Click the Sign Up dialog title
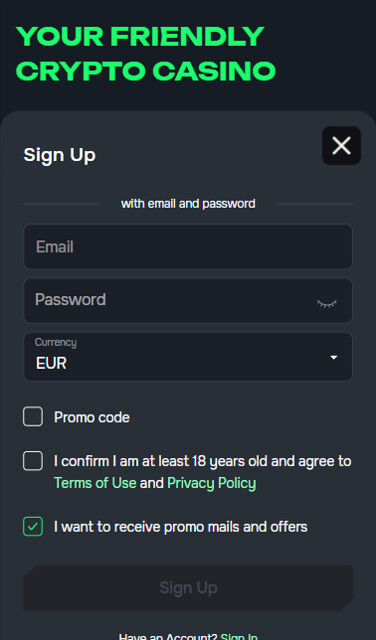376x640 pixels. pyautogui.click(x=60, y=155)
